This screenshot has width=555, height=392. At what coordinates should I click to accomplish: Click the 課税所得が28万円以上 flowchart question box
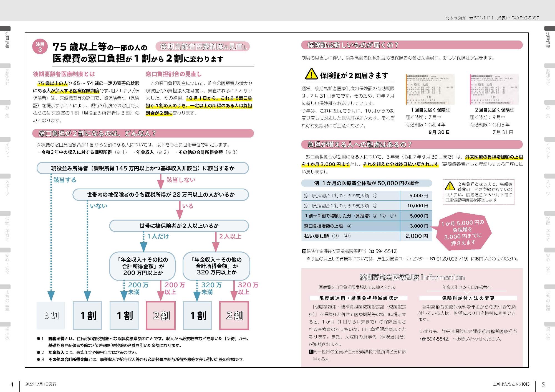[x=161, y=195]
